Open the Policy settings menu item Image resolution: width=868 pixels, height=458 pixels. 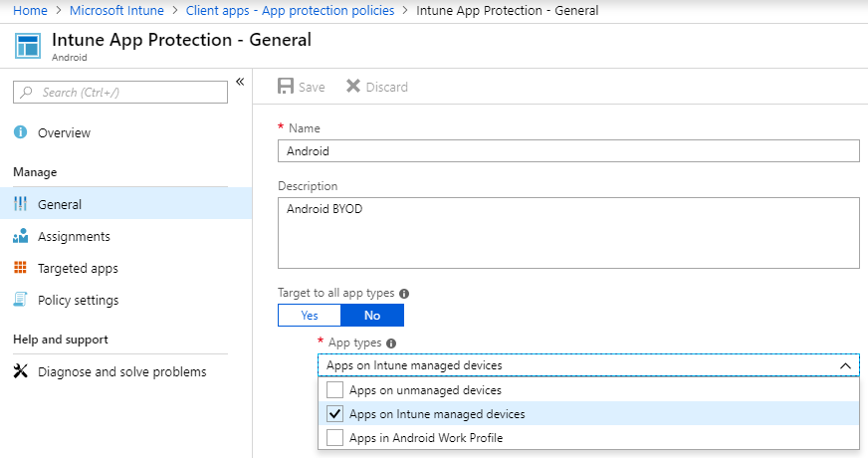coord(78,300)
